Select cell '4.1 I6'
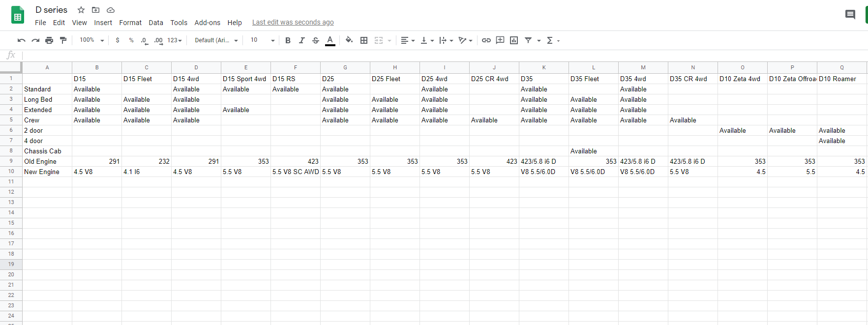The height and width of the screenshot is (325, 868). coord(147,172)
